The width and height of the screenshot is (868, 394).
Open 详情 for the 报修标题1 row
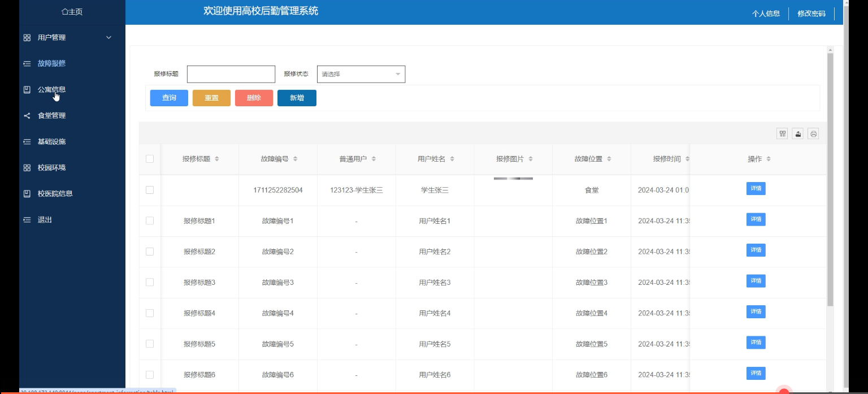point(756,219)
